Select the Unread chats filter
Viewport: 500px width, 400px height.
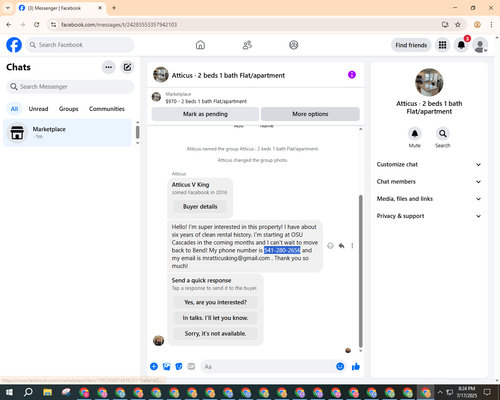tap(38, 109)
